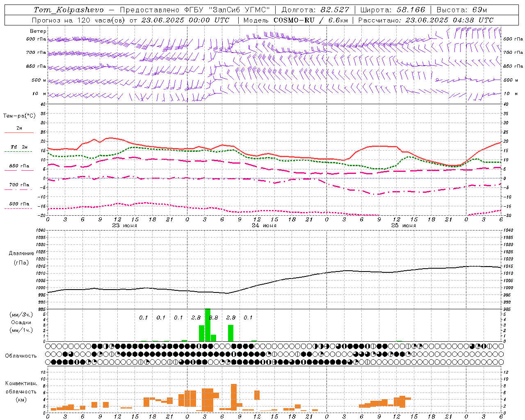Click the '24 июня' date label
The width and height of the screenshot is (525, 420).
click(x=264, y=226)
